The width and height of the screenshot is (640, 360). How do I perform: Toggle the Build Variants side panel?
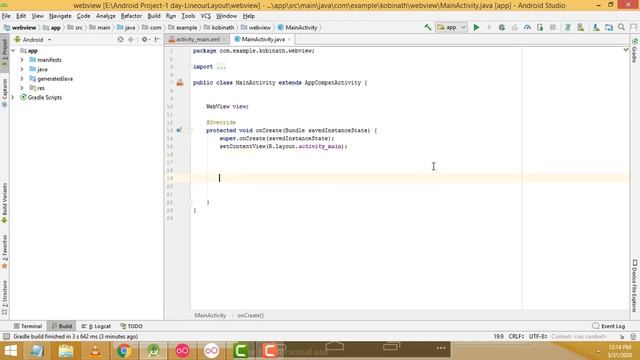[4, 202]
